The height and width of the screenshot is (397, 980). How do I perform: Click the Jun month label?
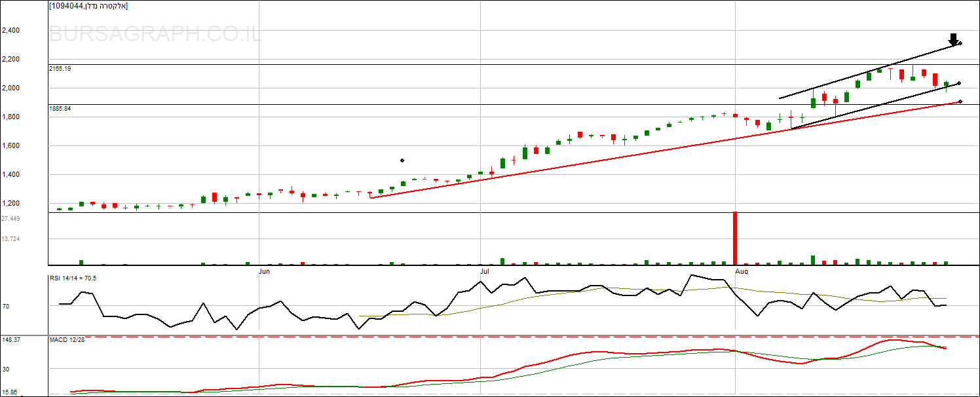(264, 271)
